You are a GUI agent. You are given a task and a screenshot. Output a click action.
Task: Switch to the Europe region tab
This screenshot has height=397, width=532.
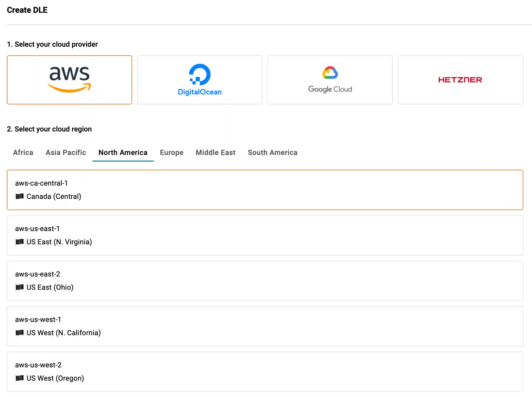pyautogui.click(x=171, y=152)
